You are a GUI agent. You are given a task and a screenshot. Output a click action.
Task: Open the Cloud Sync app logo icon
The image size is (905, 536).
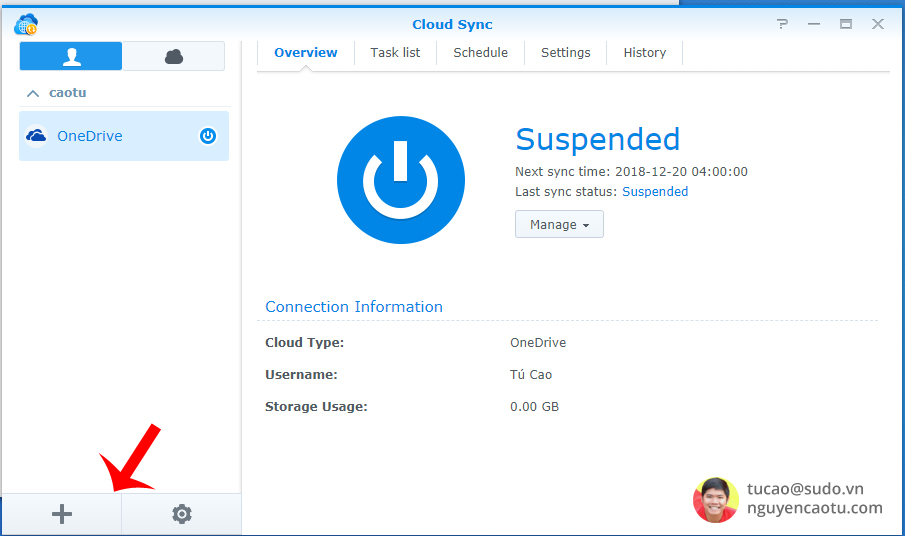(26, 25)
